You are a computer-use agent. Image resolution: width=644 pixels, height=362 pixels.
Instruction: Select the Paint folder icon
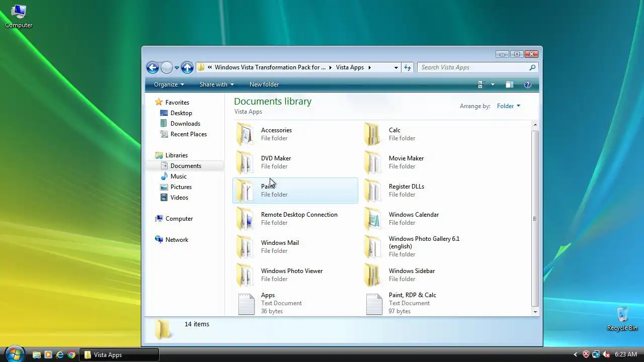tap(246, 191)
